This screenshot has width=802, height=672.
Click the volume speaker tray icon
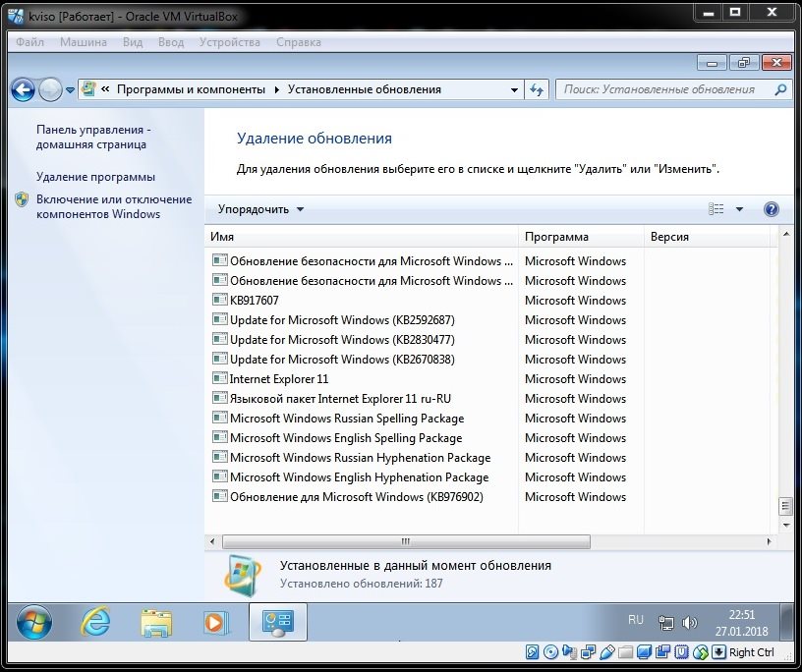point(690,623)
